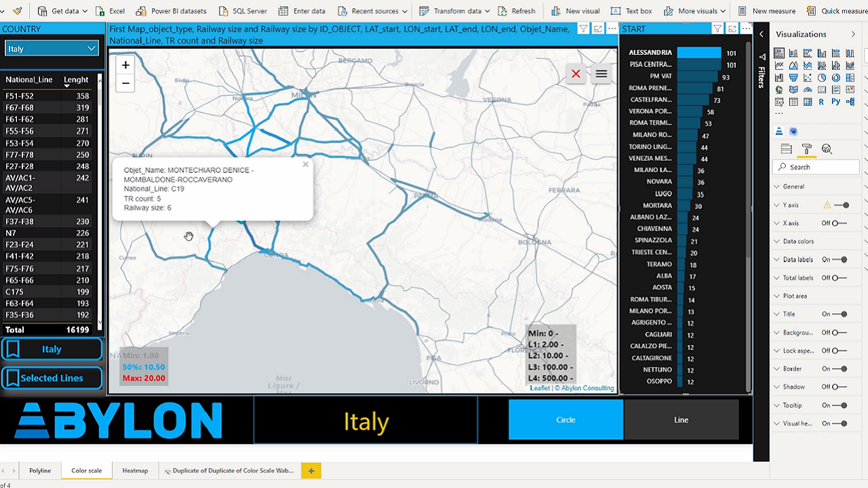The image size is (868, 488).
Task: Open the map hamburger menu
Action: pos(601,74)
